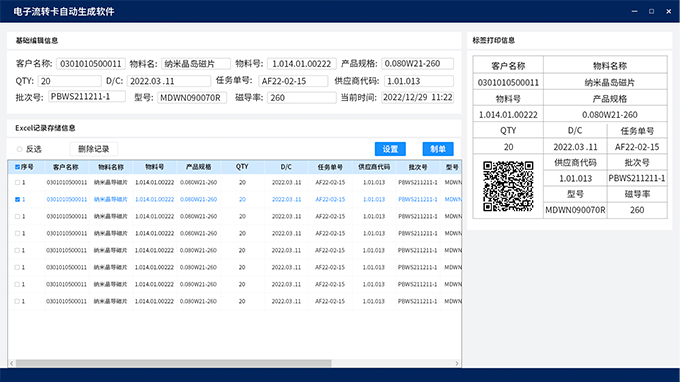Minimize the application window
The width and height of the screenshot is (680, 382).
[634, 11]
